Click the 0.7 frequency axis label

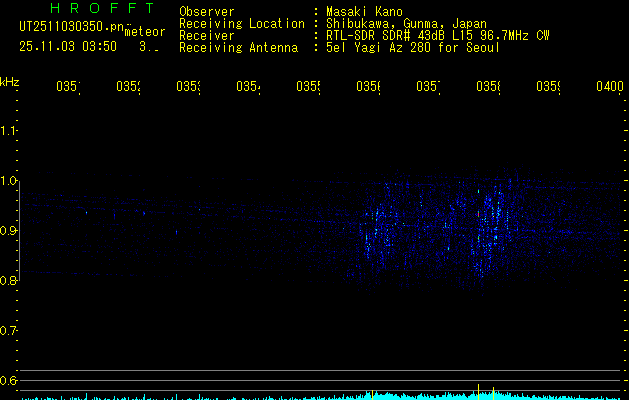click(x=9, y=330)
